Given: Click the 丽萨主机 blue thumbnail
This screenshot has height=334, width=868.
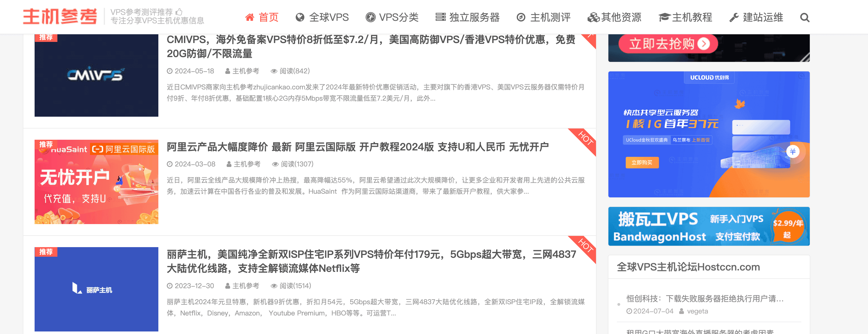Looking at the screenshot, I should 96,289.
